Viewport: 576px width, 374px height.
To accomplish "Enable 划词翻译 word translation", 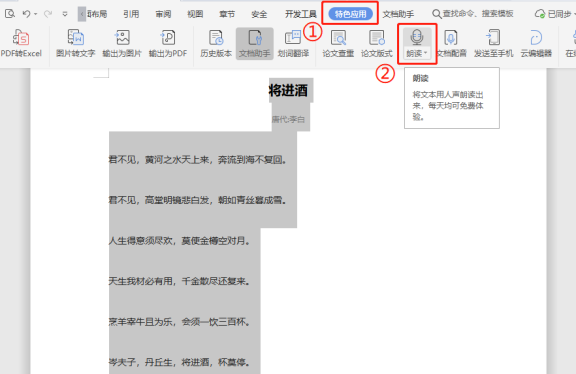I will pos(293,43).
